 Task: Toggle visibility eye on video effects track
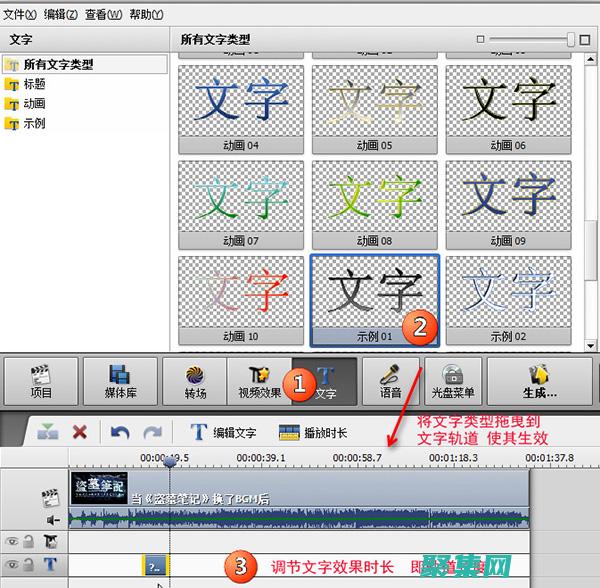coord(12,541)
